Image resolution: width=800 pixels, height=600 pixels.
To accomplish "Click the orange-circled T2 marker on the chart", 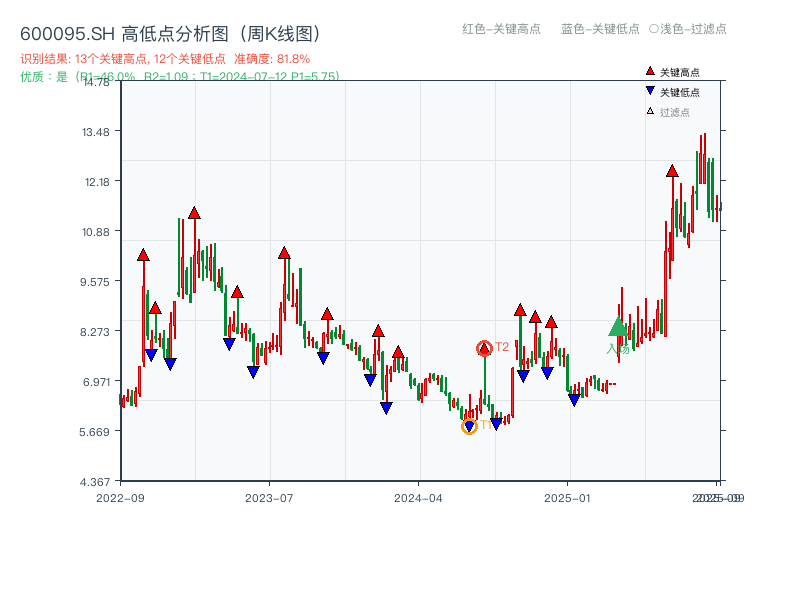I will (484, 346).
